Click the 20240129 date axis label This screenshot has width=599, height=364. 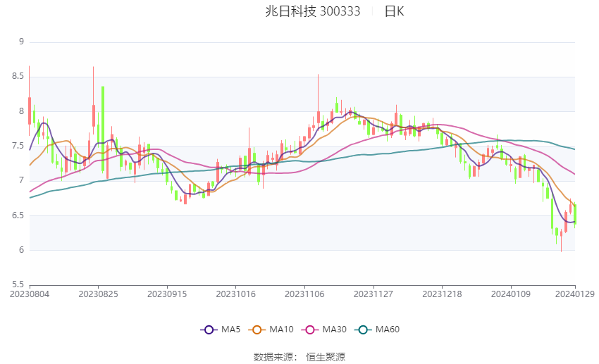[575, 294]
